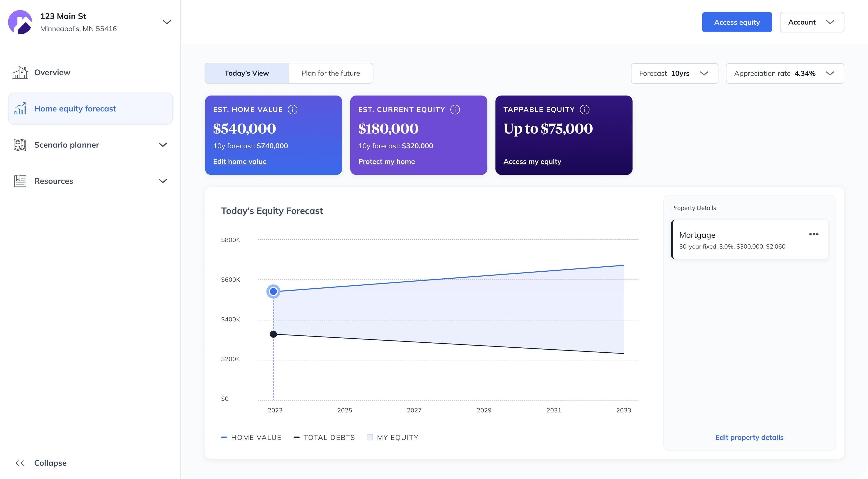Expand the 123 Main St property selector
The height and width of the screenshot is (479, 868).
pyautogui.click(x=167, y=22)
